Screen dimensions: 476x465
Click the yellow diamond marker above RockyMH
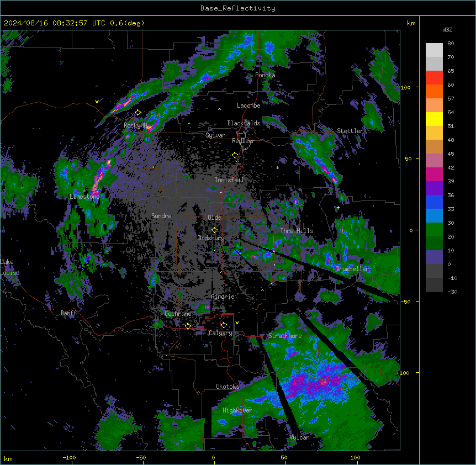(138, 113)
